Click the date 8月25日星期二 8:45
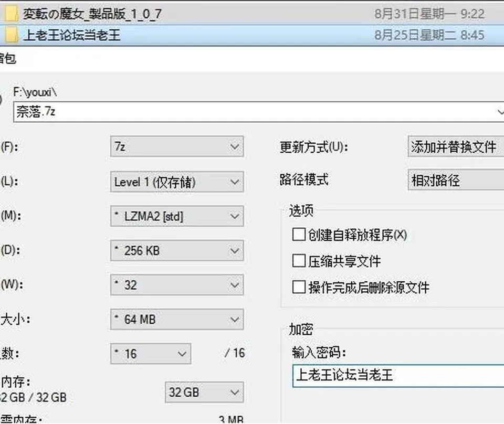Image resolution: width=504 pixels, height=424 pixels. [x=429, y=35]
